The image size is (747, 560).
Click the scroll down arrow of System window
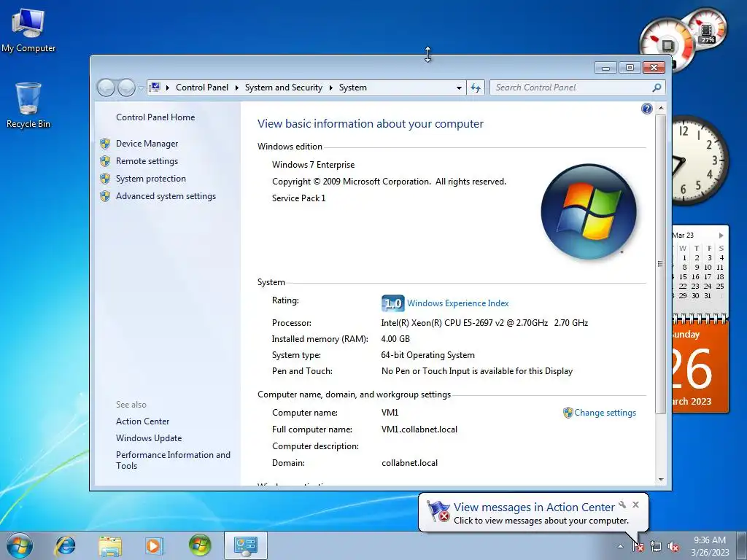pos(661,480)
